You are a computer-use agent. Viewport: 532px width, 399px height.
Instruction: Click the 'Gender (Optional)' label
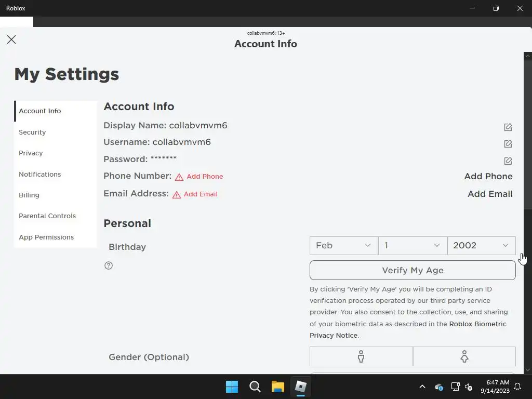pyautogui.click(x=149, y=357)
